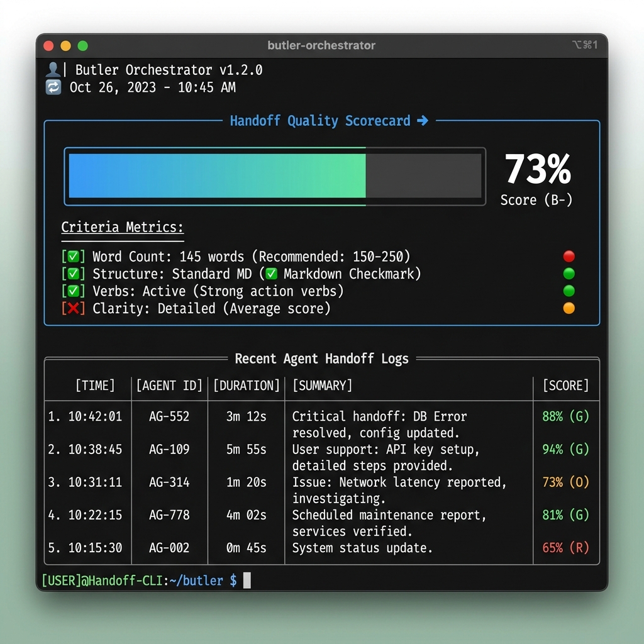This screenshot has height=644, width=644.
Task: Click the refresh sync icon beside the date
Action: pos(53,87)
